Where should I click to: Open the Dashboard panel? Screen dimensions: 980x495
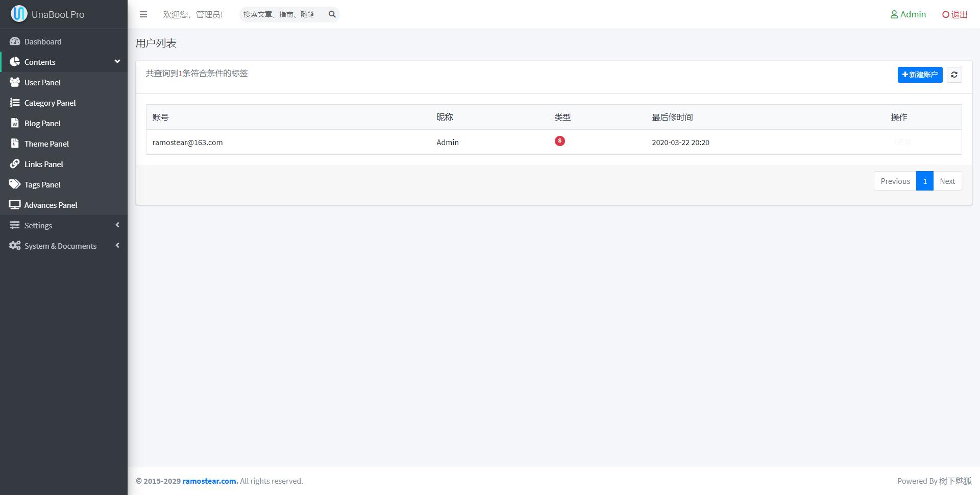click(x=43, y=41)
